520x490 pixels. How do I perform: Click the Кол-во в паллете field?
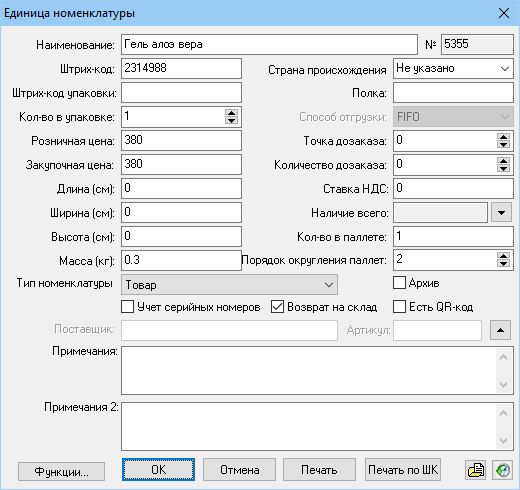click(453, 237)
